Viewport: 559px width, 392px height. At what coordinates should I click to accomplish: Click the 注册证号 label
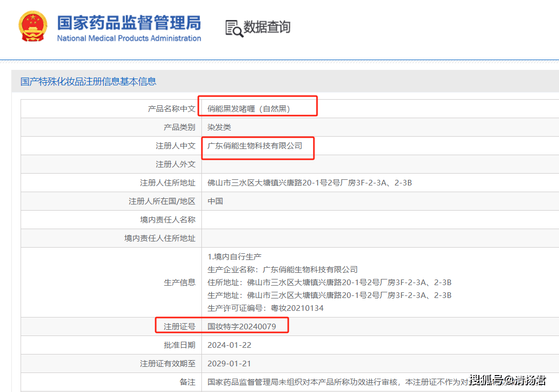(179, 326)
